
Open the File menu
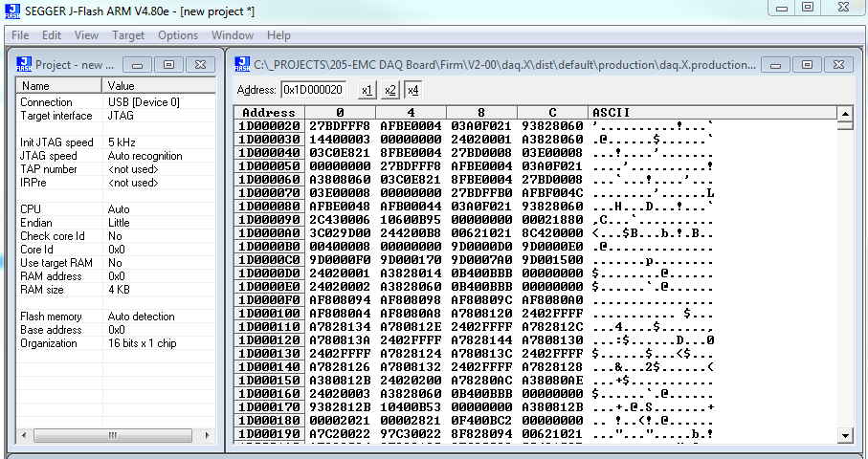tap(20, 35)
